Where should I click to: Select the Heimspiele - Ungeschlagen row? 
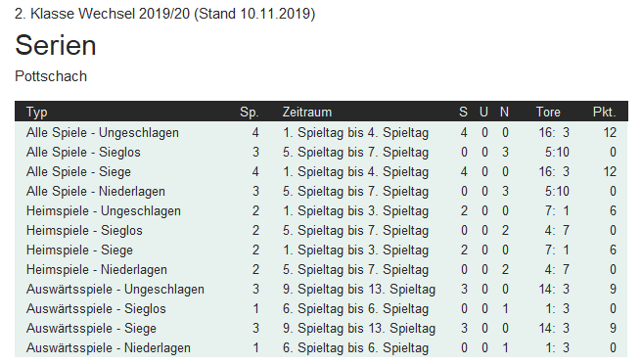click(321, 211)
